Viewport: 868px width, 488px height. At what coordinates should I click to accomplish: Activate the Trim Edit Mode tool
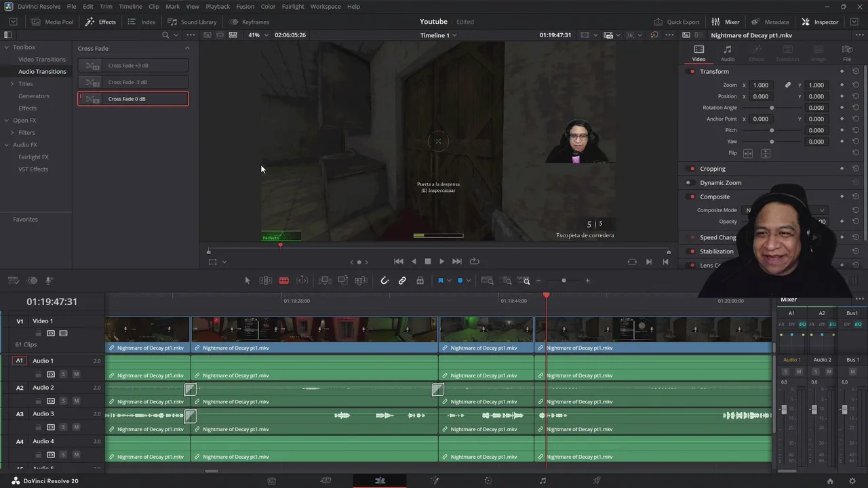pyautogui.click(x=266, y=281)
